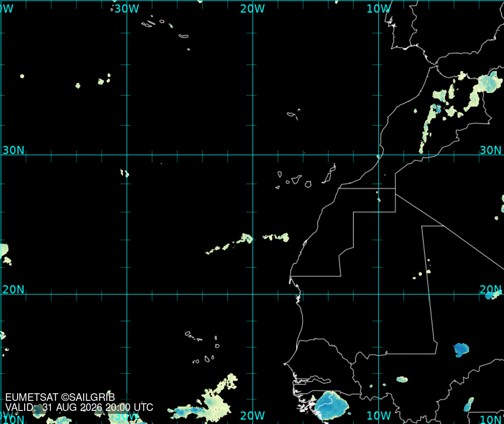
Task: Click the VALID 31 AUG 2026 timestamp
Action: [x=79, y=407]
